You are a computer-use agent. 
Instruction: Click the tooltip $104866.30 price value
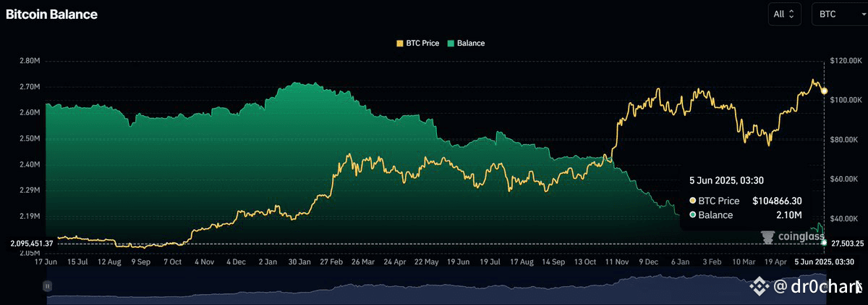(x=775, y=201)
